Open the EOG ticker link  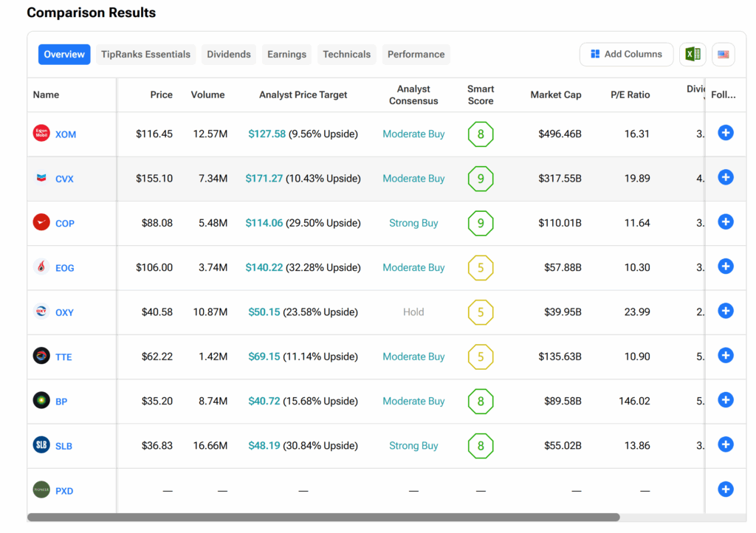point(65,268)
